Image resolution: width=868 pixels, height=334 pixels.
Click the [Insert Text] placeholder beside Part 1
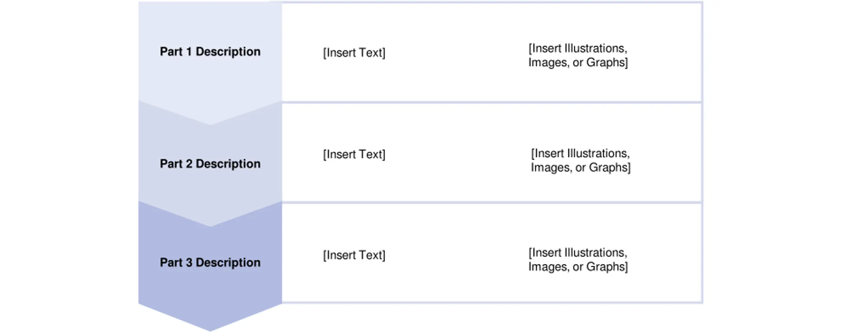[x=354, y=53]
